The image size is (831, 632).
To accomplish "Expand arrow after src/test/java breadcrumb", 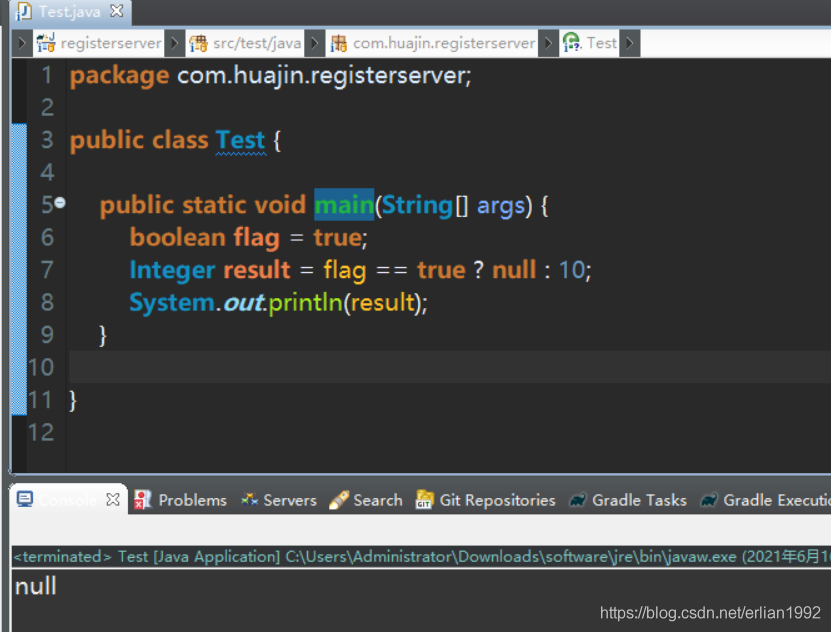I will point(314,43).
